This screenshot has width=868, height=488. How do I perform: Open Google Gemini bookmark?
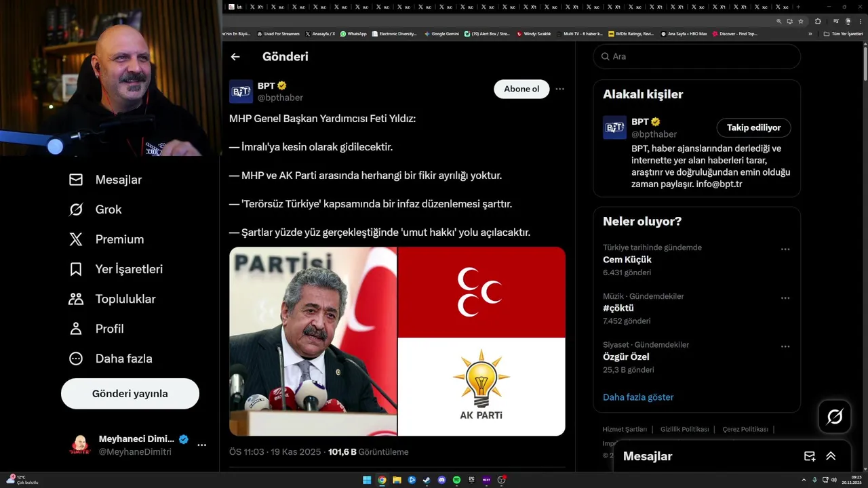click(x=441, y=33)
